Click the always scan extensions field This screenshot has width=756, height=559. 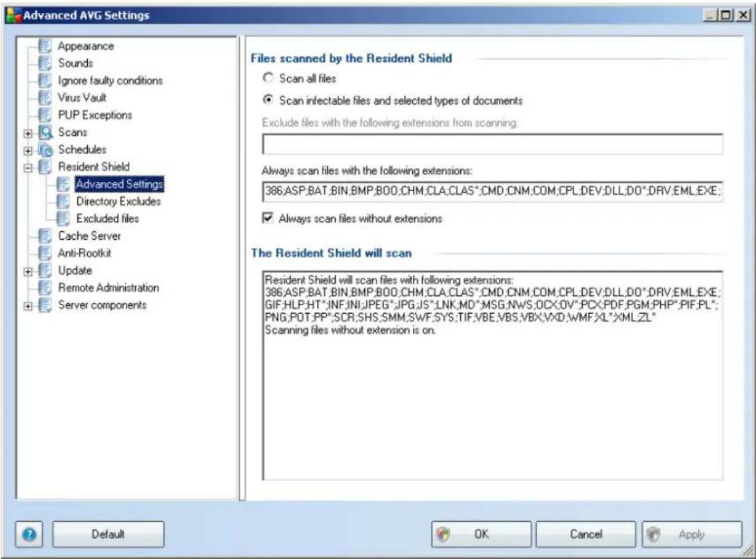pyautogui.click(x=492, y=191)
